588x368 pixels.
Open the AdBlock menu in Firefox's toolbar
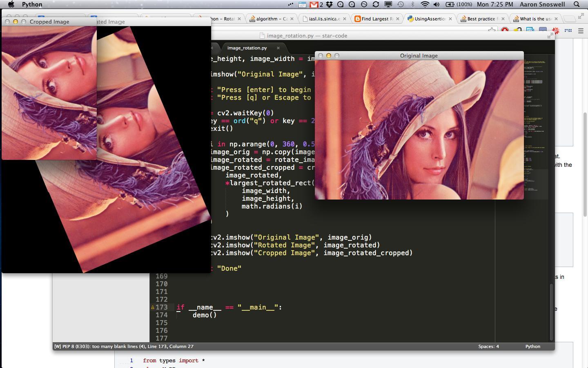pyautogui.click(x=505, y=30)
